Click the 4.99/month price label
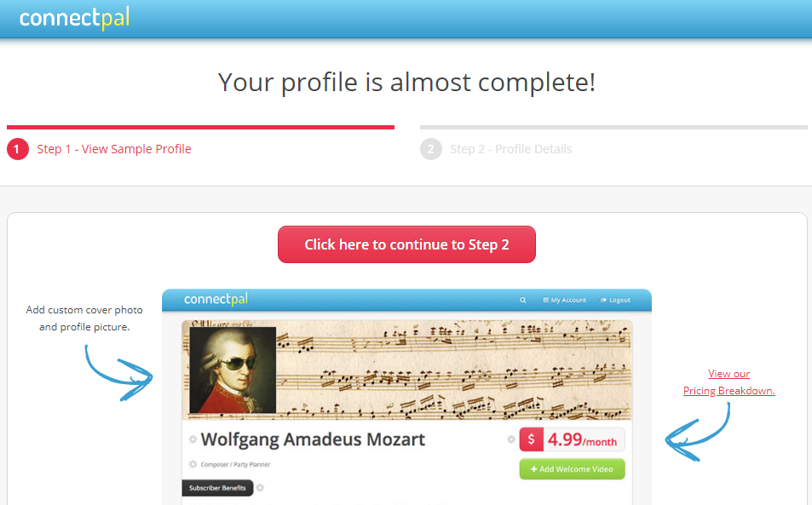Screen dimensions: 812x505 [x=583, y=439]
